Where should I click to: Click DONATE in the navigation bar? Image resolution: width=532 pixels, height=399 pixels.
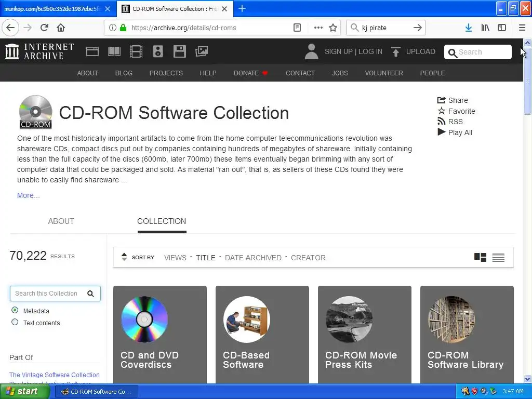point(250,73)
